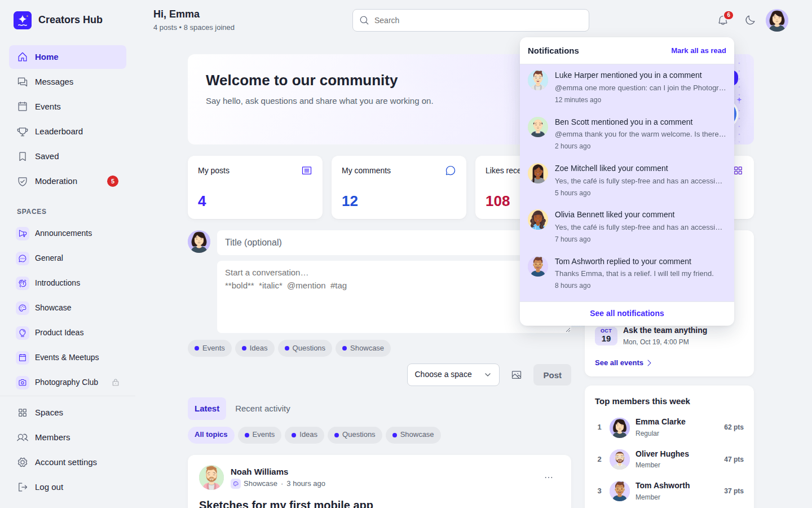Open the Showcase space in sidebar
812x508 pixels.
(x=68, y=308)
